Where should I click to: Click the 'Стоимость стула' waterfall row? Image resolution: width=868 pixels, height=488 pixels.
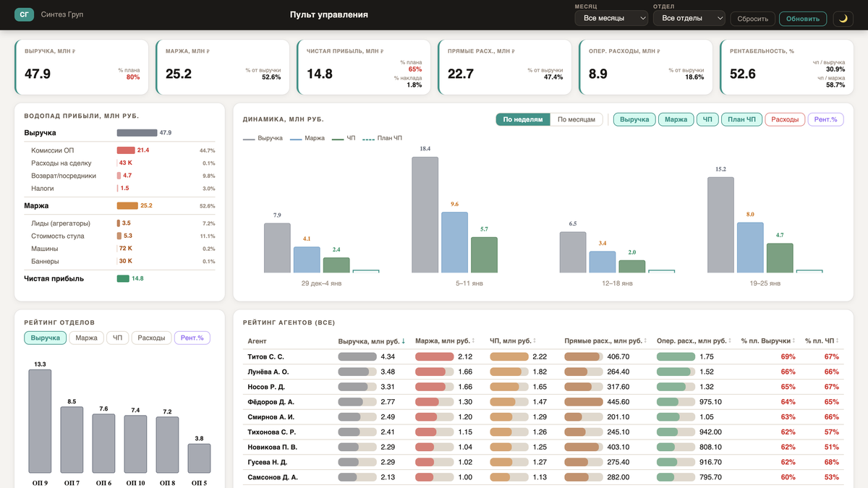point(119,236)
